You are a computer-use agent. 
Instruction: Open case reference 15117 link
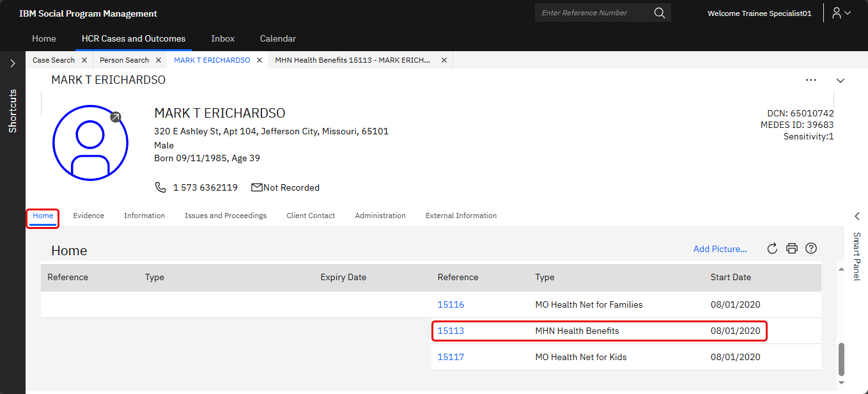pyautogui.click(x=451, y=357)
